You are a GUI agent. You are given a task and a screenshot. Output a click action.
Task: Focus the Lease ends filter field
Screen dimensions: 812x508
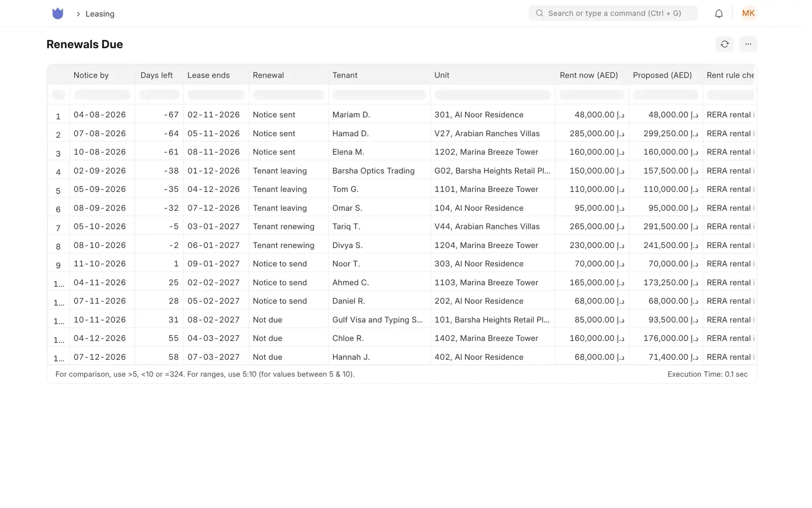click(x=216, y=95)
